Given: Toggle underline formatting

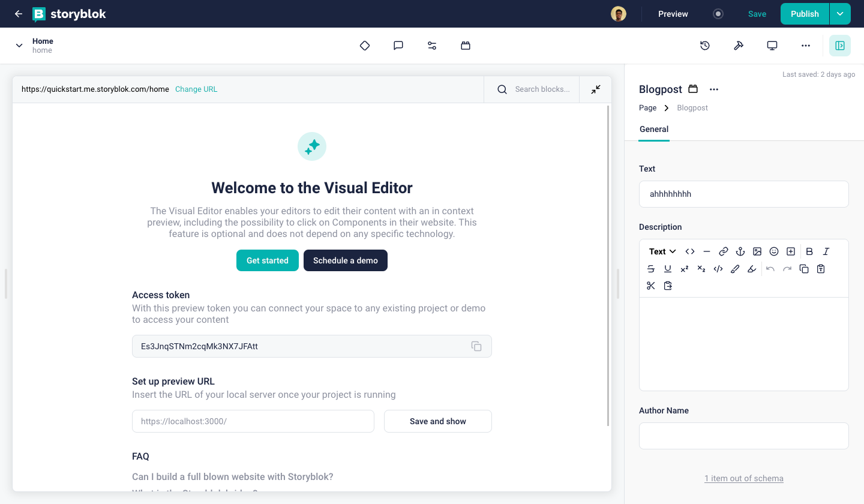Looking at the screenshot, I should (x=668, y=269).
